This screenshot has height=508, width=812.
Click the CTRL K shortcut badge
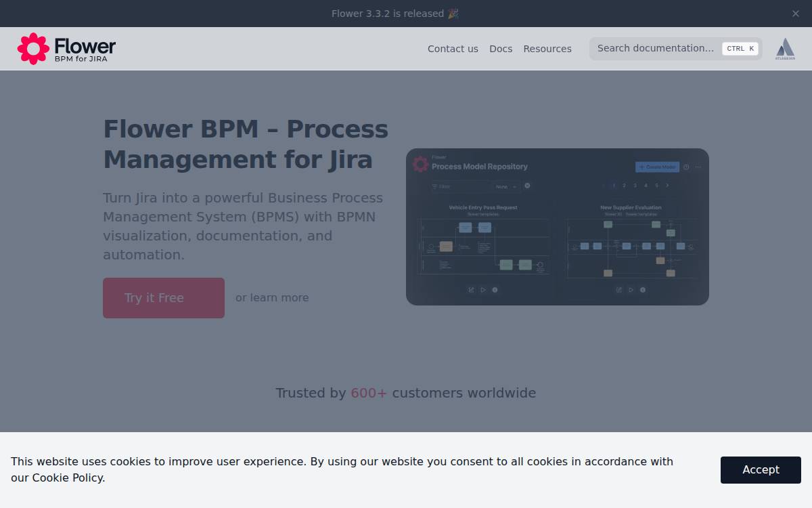740,49
